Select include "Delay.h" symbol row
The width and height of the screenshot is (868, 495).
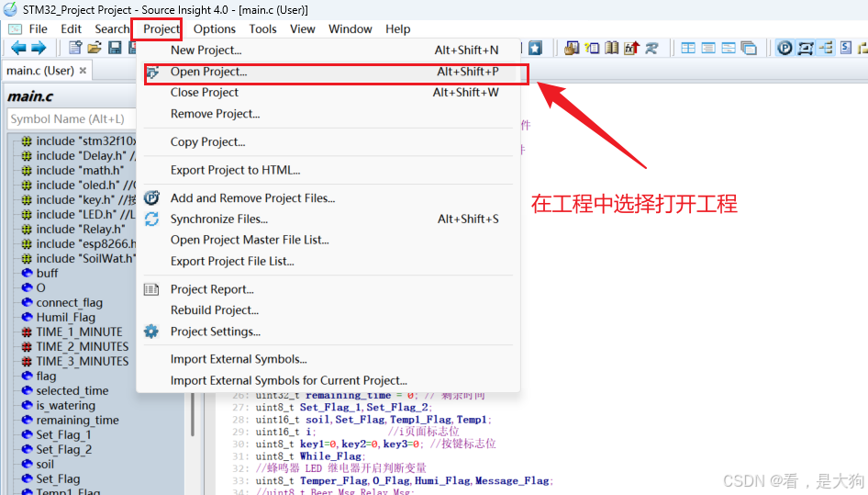tap(77, 156)
